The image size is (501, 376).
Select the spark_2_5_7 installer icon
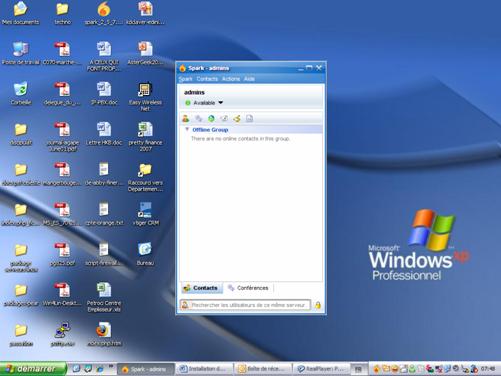(104, 13)
